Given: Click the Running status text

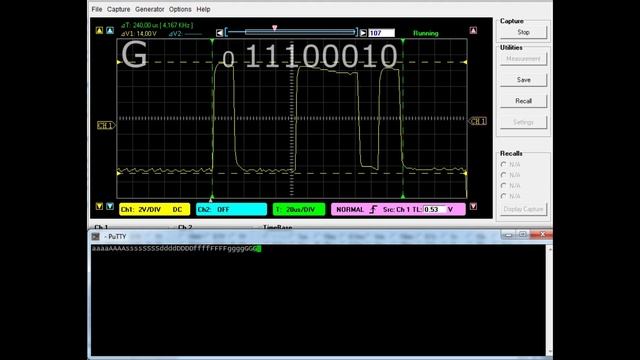Looking at the screenshot, I should [426, 33].
